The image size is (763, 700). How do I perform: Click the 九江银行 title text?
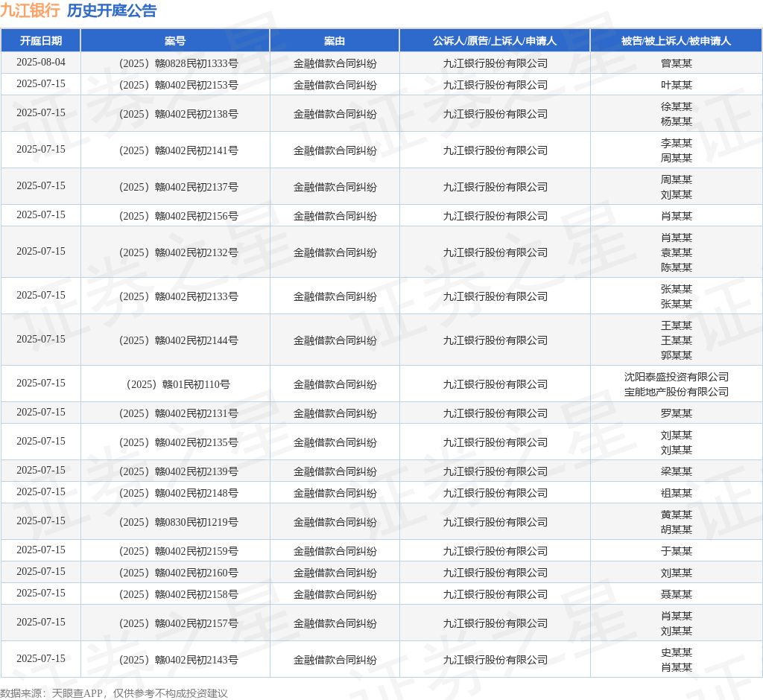[x=30, y=10]
